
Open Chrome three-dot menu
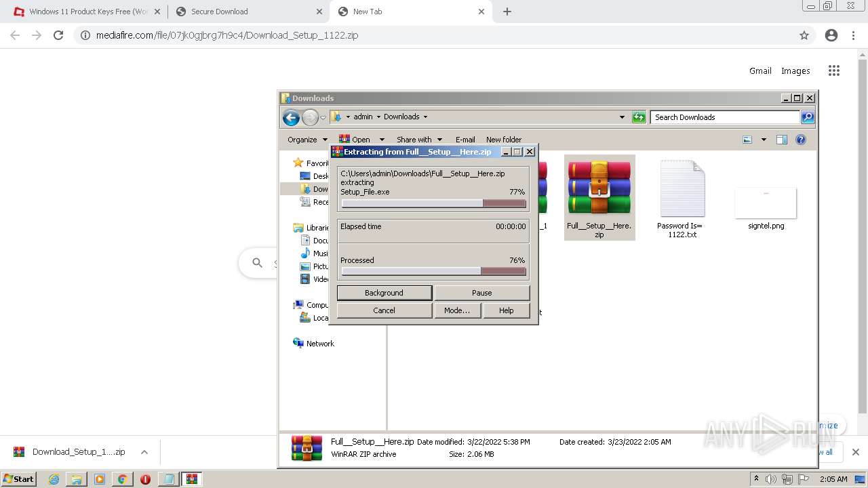[854, 35]
